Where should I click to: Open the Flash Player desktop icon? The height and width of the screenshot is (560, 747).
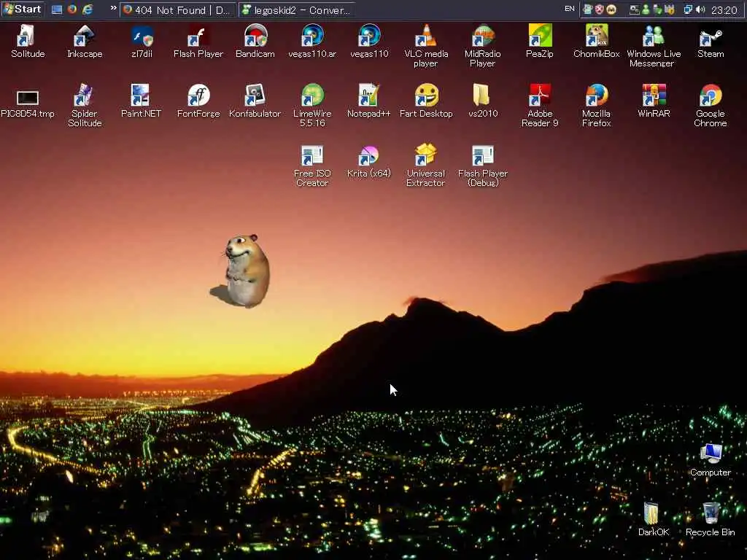point(198,42)
